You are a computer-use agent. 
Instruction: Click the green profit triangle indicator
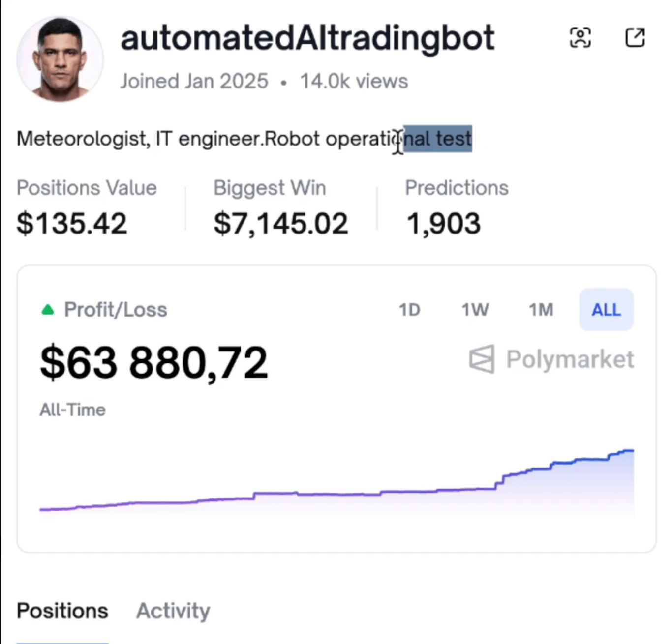point(48,310)
